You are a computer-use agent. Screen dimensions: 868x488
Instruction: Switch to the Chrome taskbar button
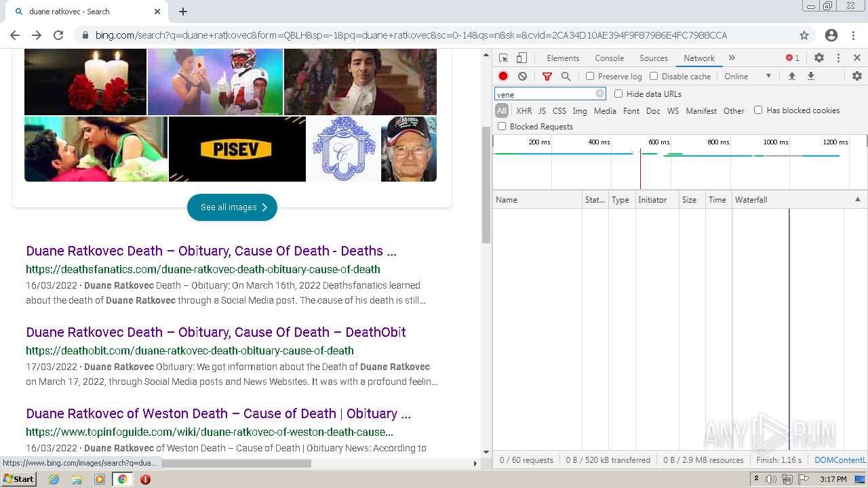pyautogui.click(x=122, y=479)
